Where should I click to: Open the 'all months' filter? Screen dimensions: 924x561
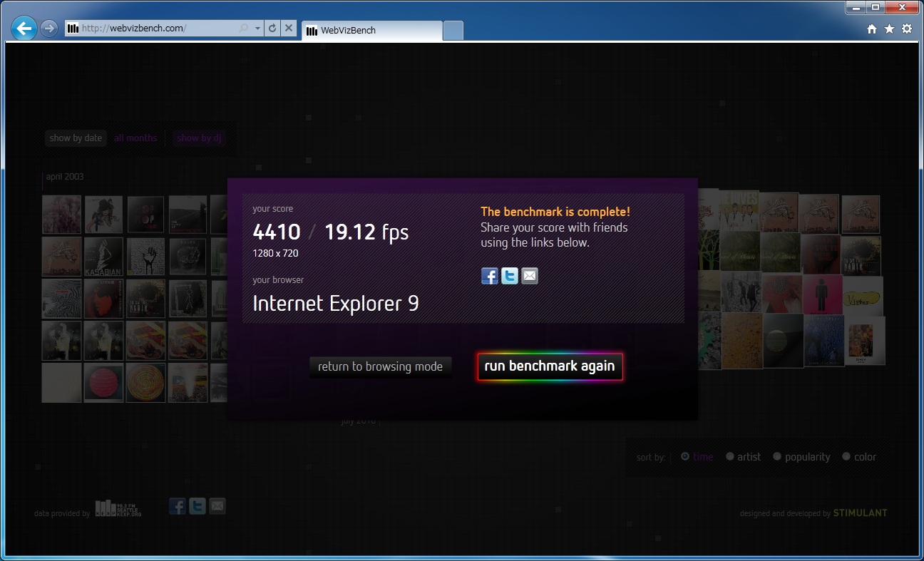click(x=135, y=138)
